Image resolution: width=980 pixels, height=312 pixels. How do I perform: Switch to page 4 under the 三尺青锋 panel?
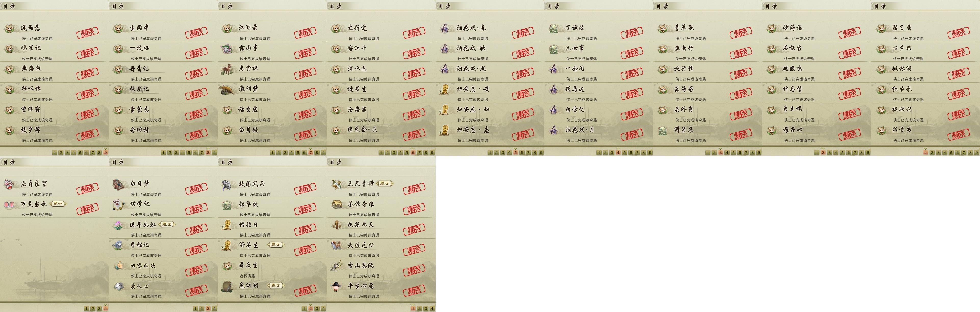point(432,309)
